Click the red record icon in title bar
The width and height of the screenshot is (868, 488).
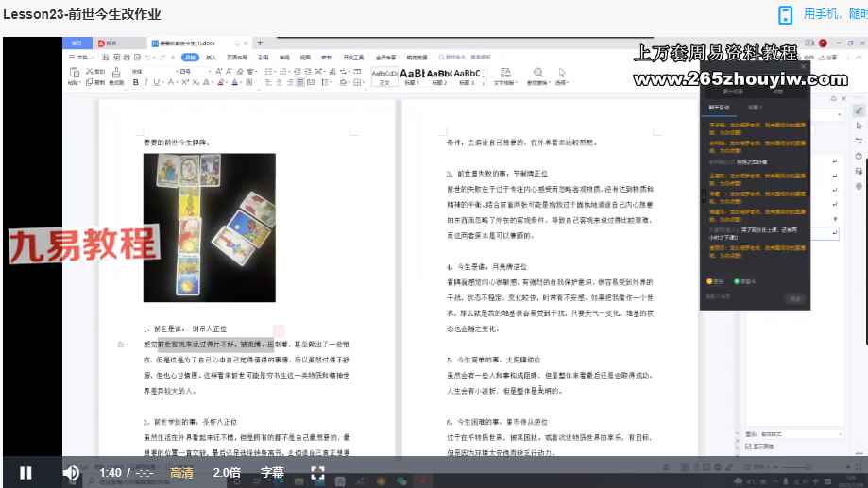823,43
